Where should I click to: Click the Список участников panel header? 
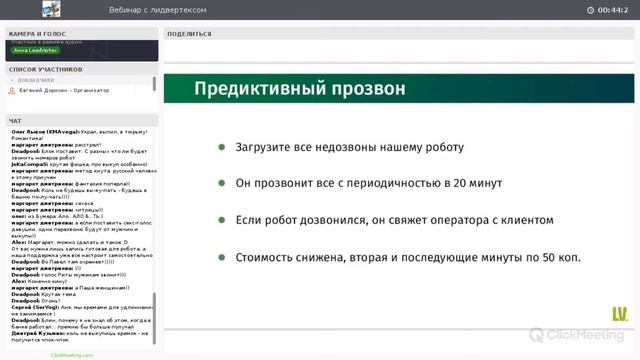click(82, 69)
